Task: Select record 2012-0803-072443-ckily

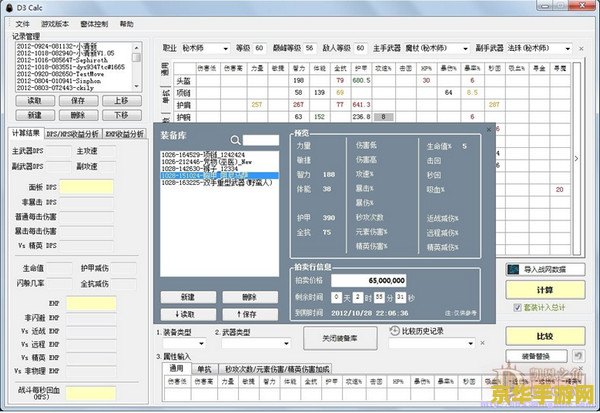Action: (55, 88)
